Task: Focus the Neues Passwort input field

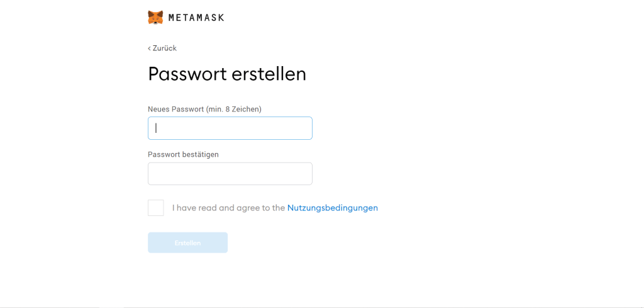Action: [230, 128]
